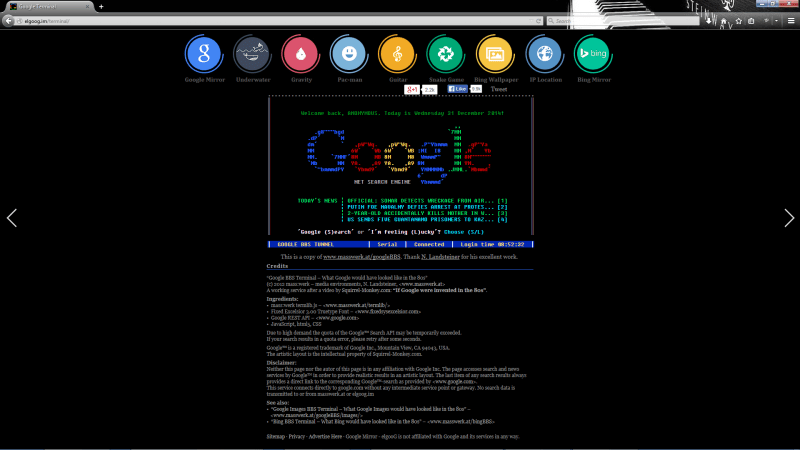The image size is (800, 450).
Task: Click the browser back arrow button
Action: (x=8, y=21)
